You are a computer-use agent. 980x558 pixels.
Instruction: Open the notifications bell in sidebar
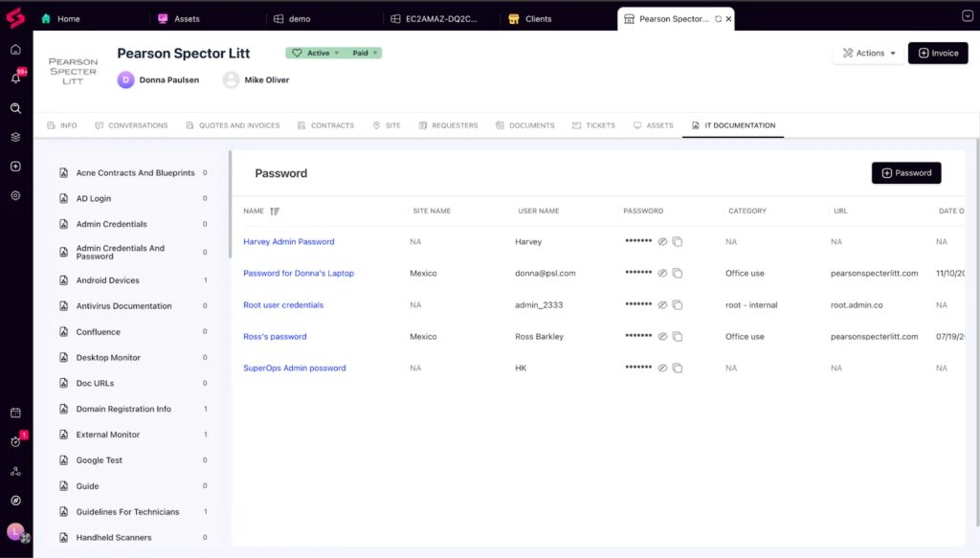(x=15, y=78)
